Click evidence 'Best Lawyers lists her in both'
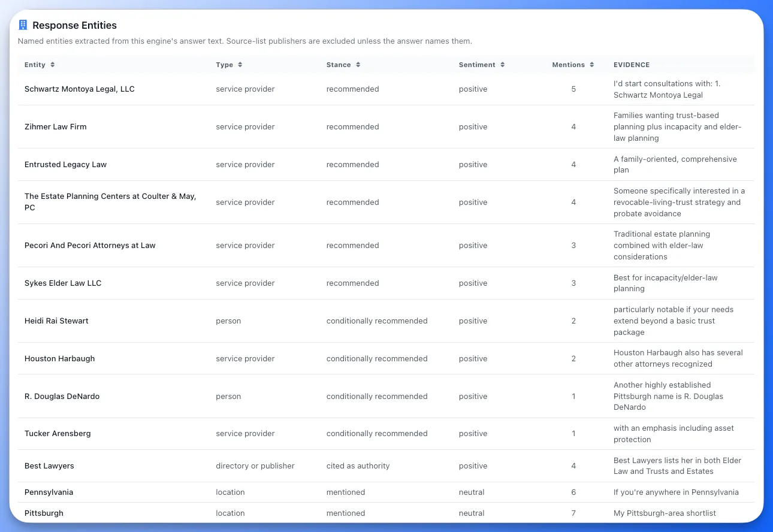This screenshot has width=773, height=532. 678,466
